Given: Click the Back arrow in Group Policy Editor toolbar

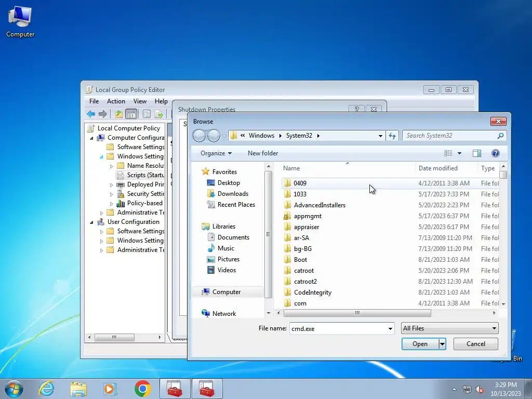Looking at the screenshot, I should [90, 114].
